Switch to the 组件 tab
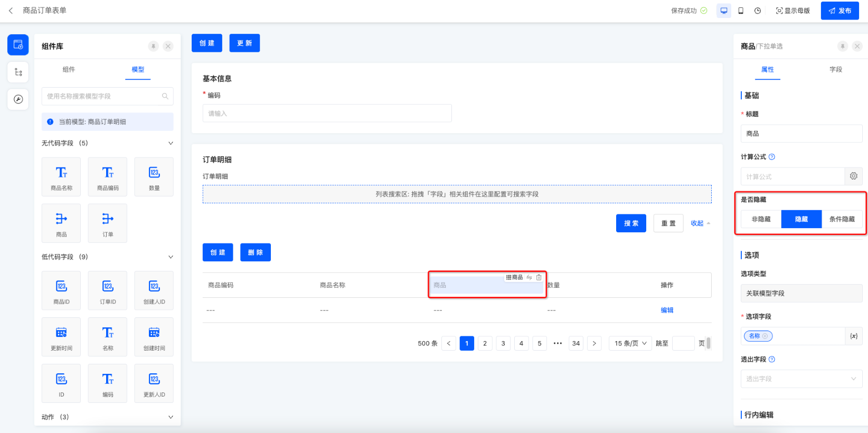 tap(69, 70)
